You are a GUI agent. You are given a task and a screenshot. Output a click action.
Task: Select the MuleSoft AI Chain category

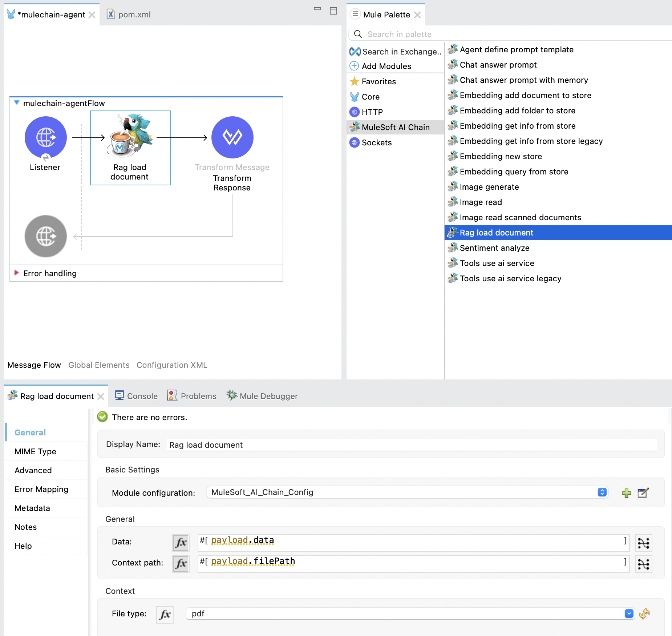[x=395, y=127]
